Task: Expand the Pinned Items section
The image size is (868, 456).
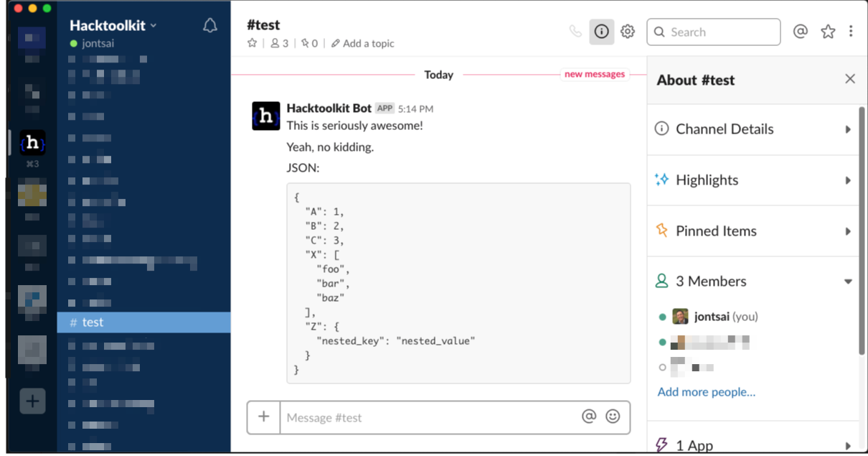Action: coord(753,231)
